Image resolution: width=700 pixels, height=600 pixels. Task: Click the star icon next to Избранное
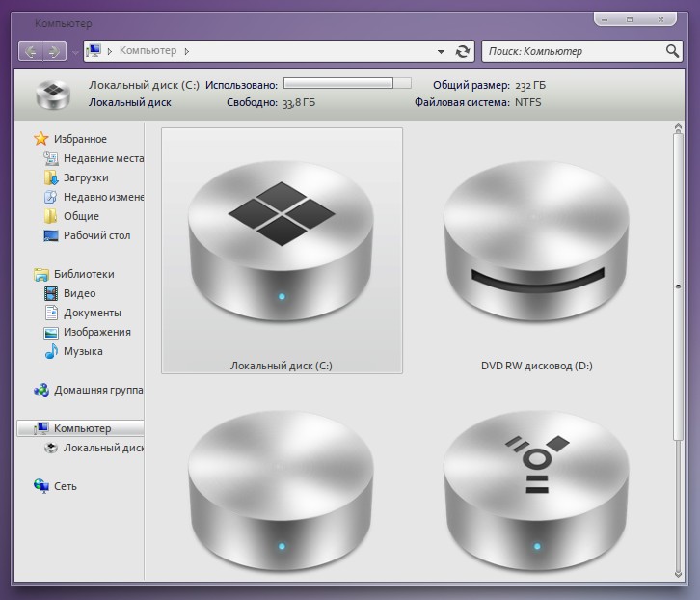pos(41,139)
